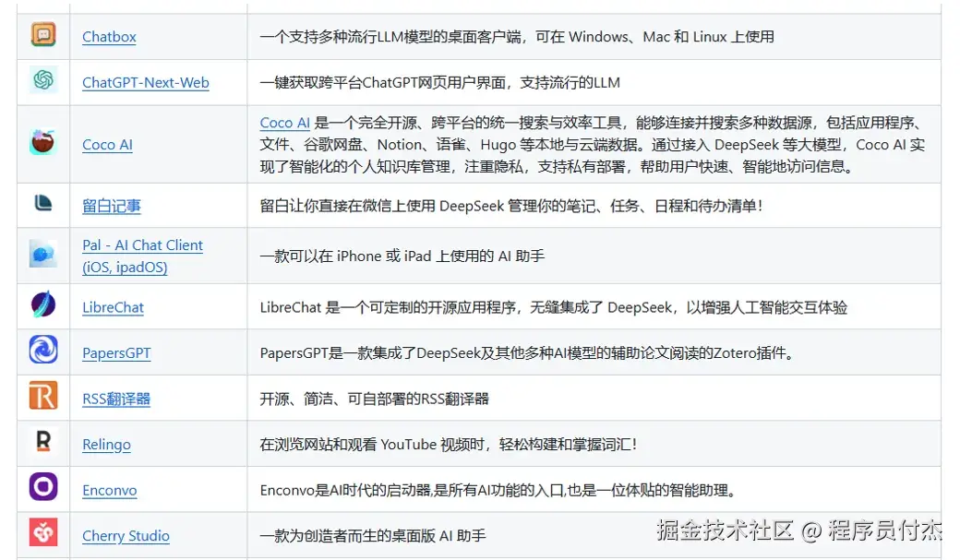Image resolution: width=960 pixels, height=560 pixels.
Task: Click the ChatGPT-Next-Web logo icon
Action: pos(43,79)
